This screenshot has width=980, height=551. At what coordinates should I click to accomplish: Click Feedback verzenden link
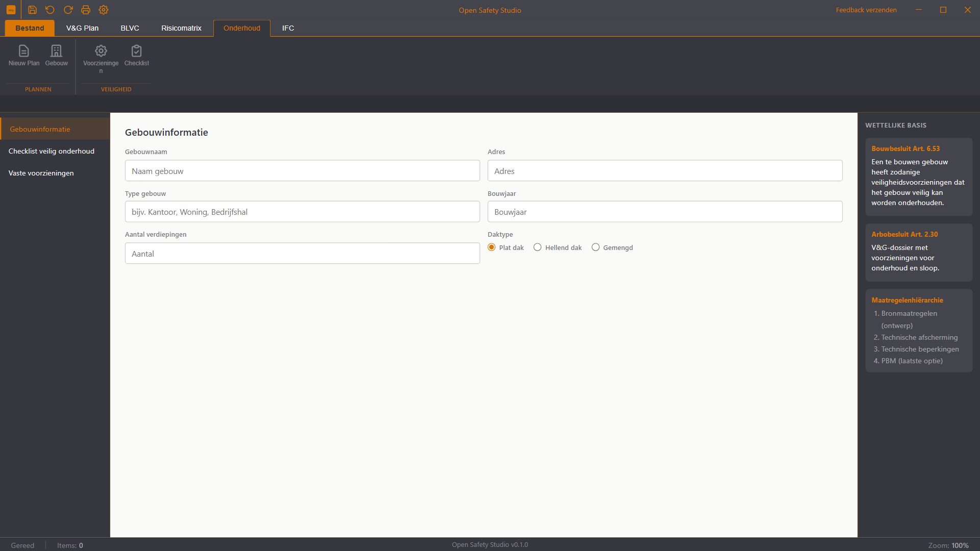[866, 10]
